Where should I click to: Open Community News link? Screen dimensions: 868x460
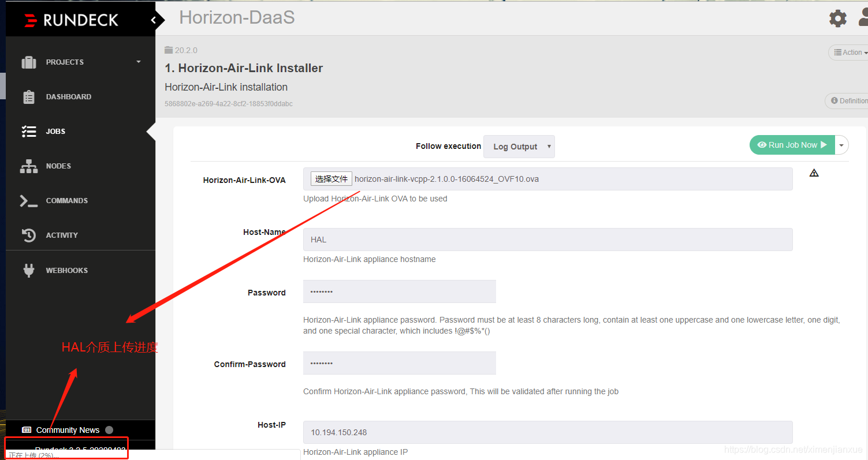pyautogui.click(x=68, y=430)
